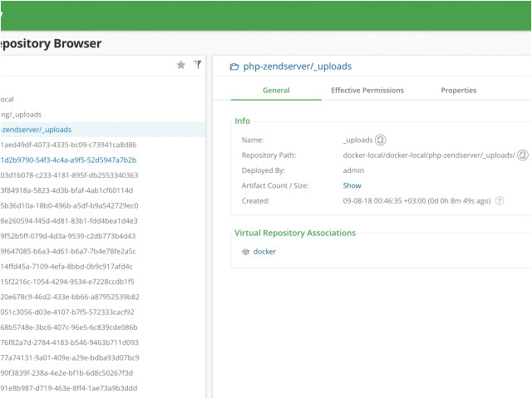532x399 pixels.
Task: Select folder 9f647085-b6a3-4d61-b6a7-7b4e78fe2a5c
Action: (68, 251)
